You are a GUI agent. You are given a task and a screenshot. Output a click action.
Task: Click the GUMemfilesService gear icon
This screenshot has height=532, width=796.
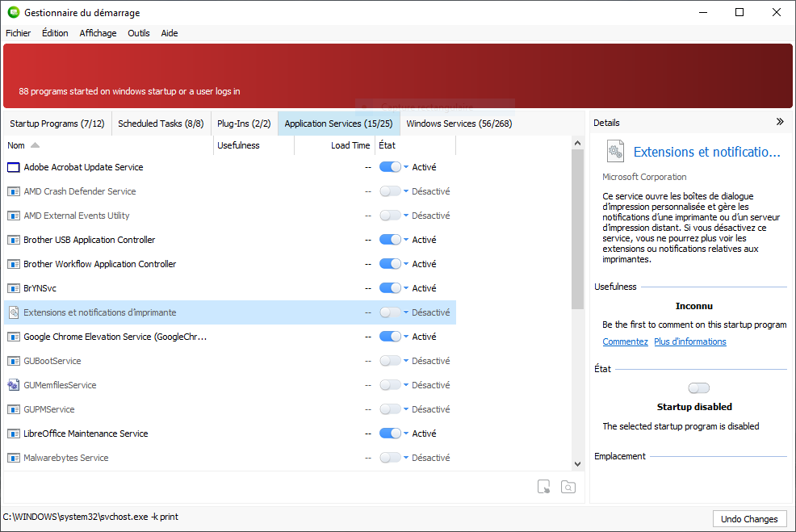point(13,385)
